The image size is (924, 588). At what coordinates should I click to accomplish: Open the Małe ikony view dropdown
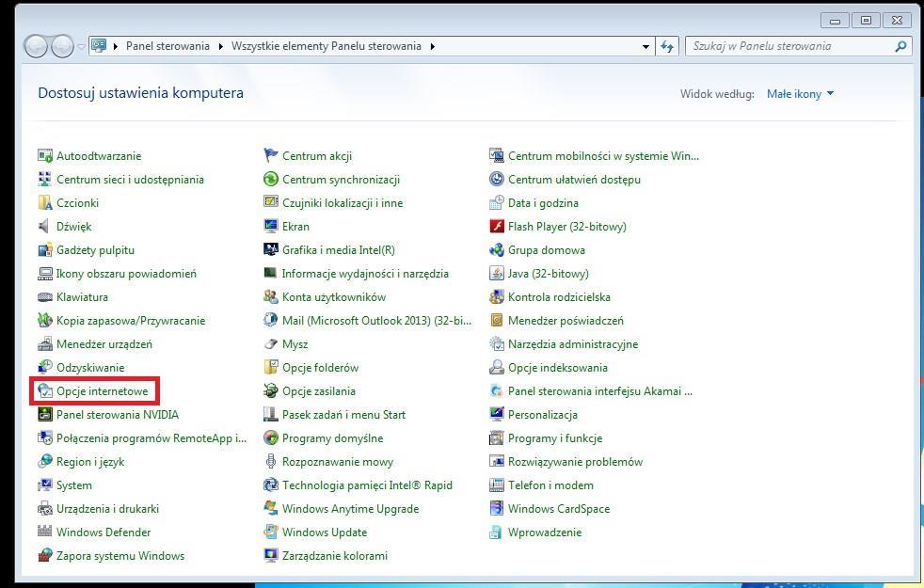click(800, 94)
